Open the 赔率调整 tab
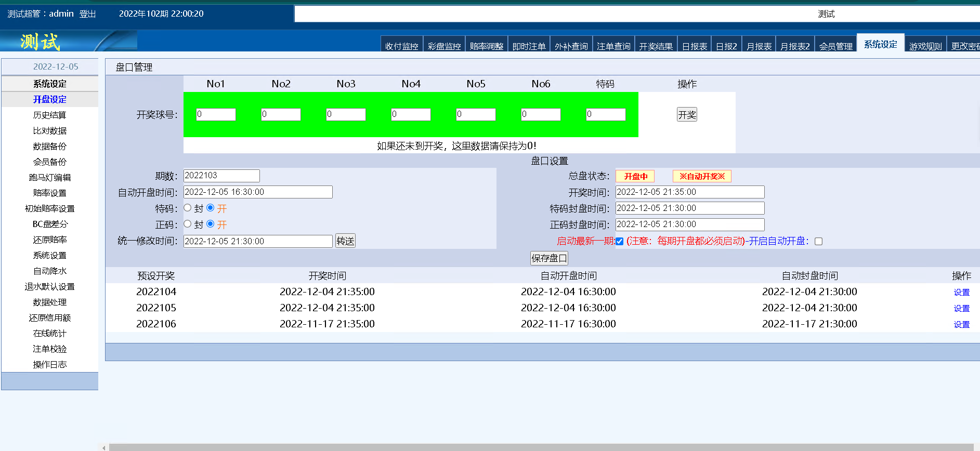Image resolution: width=980 pixels, height=451 pixels. click(487, 46)
